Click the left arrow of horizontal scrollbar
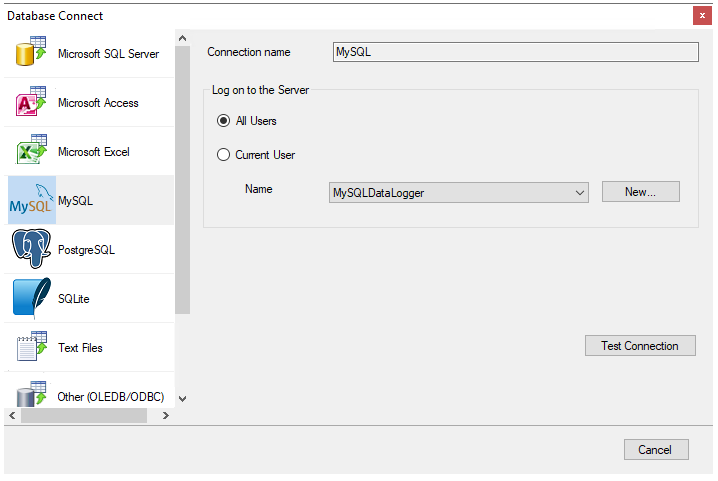This screenshot has width=718, height=481. 12,415
